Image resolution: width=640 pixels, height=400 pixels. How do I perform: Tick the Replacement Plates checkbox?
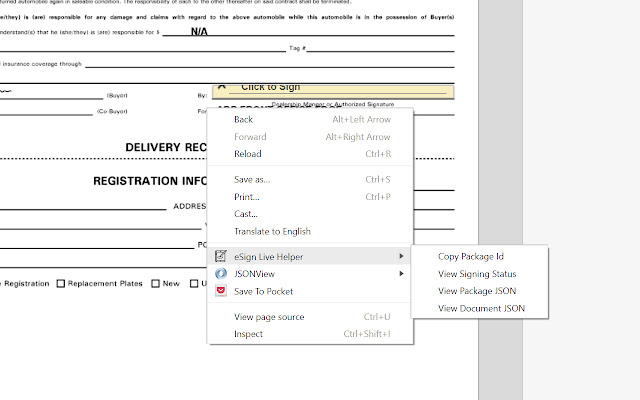pyautogui.click(x=61, y=284)
